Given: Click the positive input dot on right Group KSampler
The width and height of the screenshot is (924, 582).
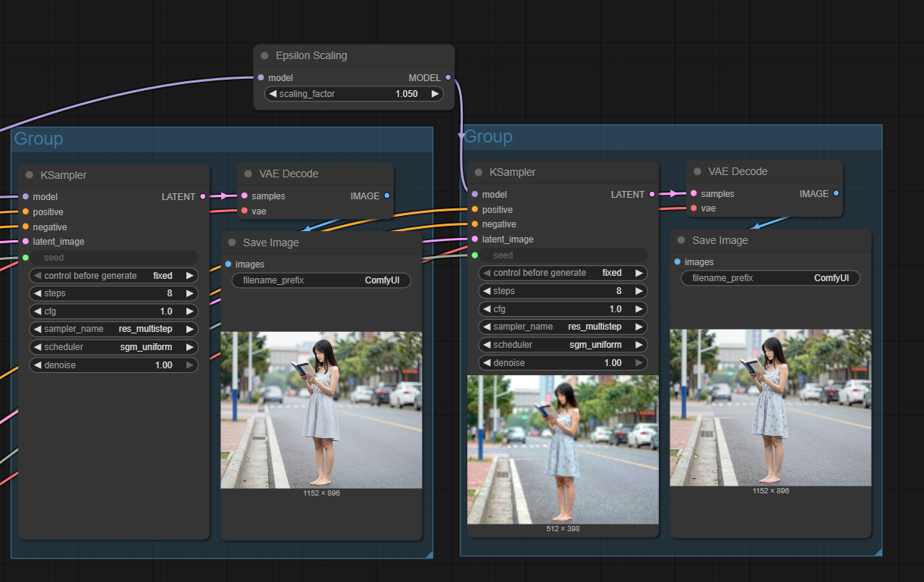Looking at the screenshot, I should pos(475,209).
